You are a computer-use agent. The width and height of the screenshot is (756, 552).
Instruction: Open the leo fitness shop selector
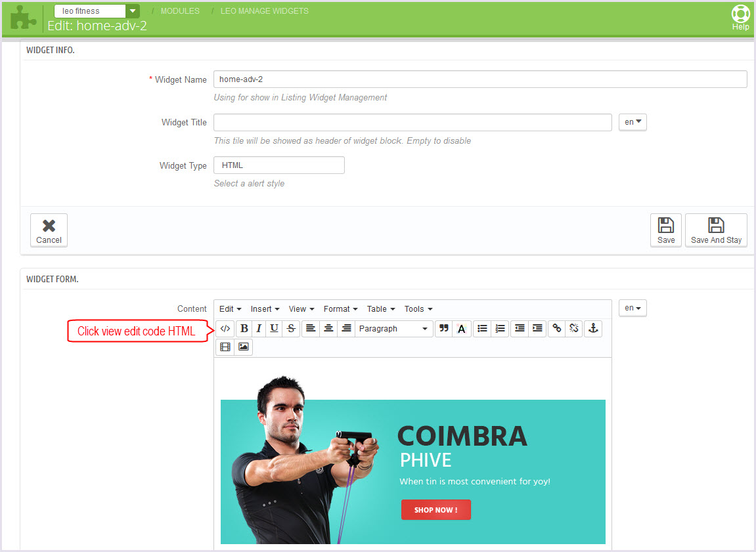(97, 11)
